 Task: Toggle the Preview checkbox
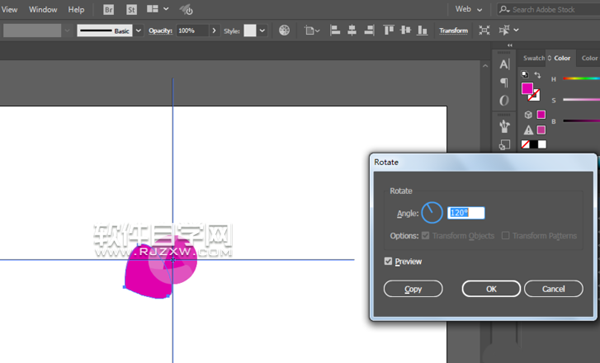pyautogui.click(x=388, y=261)
